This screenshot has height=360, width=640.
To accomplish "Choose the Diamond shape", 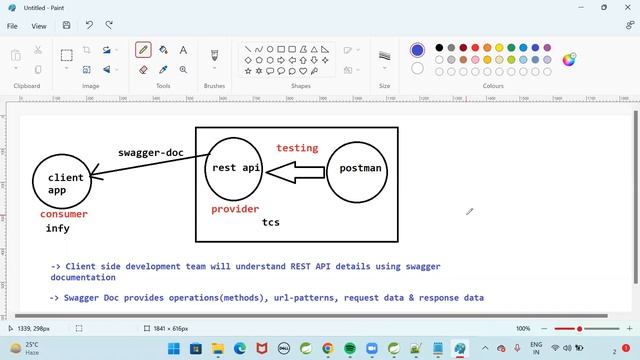I will pyautogui.click(x=248, y=60).
